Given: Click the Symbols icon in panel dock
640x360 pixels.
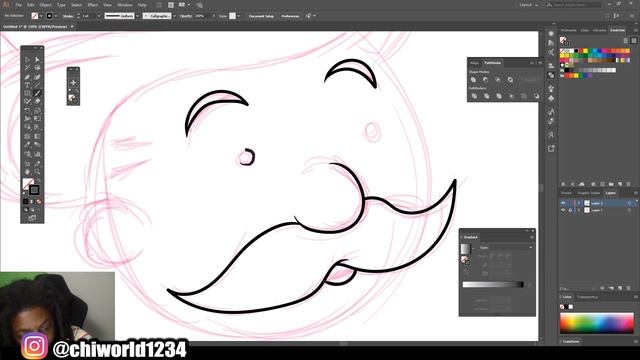Looking at the screenshot, I should click(551, 98).
